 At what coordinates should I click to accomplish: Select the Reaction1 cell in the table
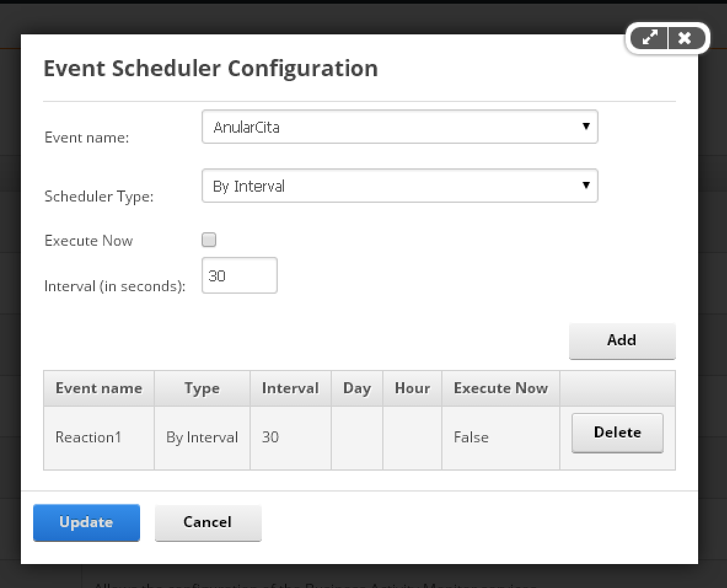[x=99, y=437]
